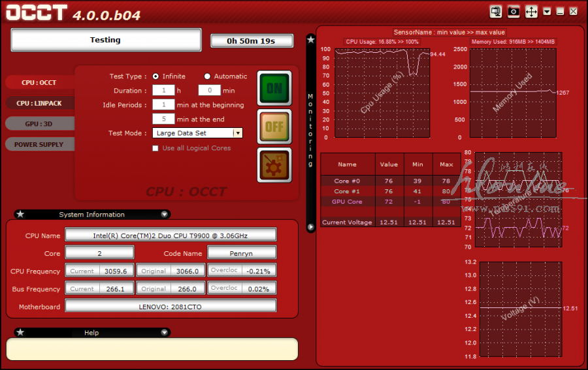588x370 pixels.
Task: Click the Value column header
Action: click(389, 164)
